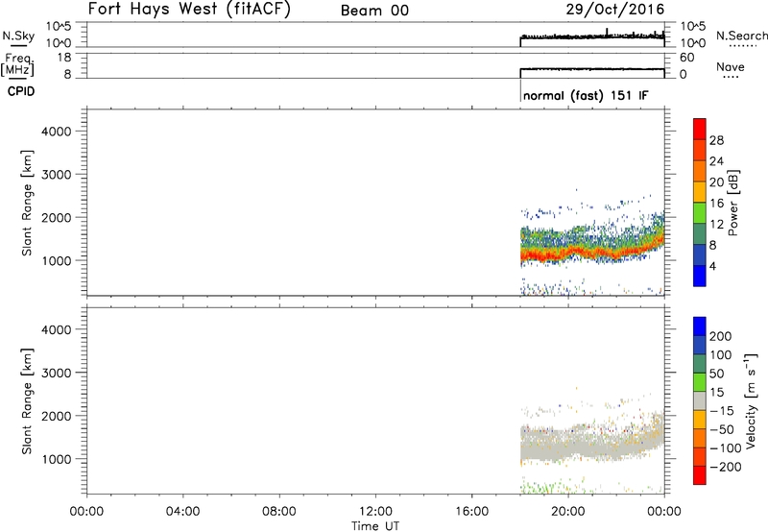Image resolution: width=768 pixels, height=532 pixels.
Task: Click the 'N.Search' legend label
Action: [742, 36]
